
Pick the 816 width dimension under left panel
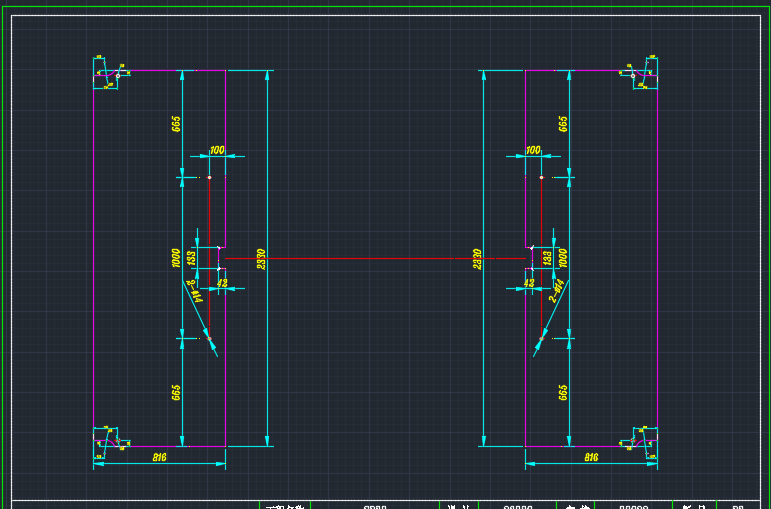[x=159, y=457]
